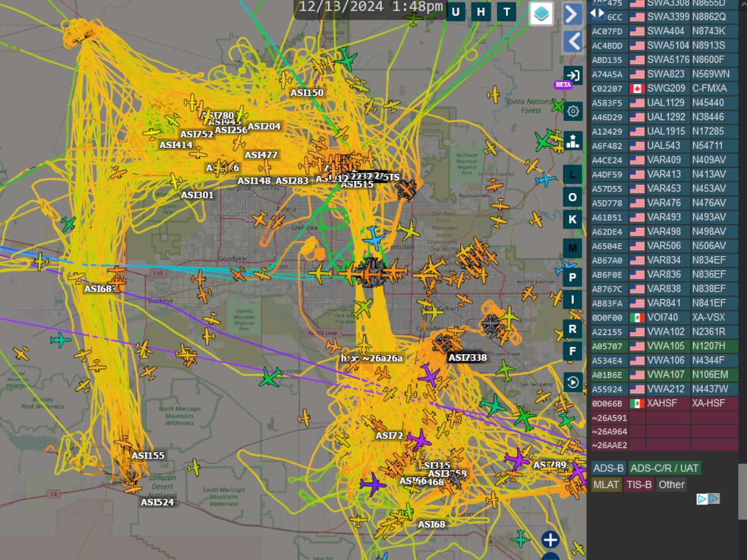Select the SWA3399 row in aircraft table
The height and width of the screenshot is (560, 747).
(664, 17)
